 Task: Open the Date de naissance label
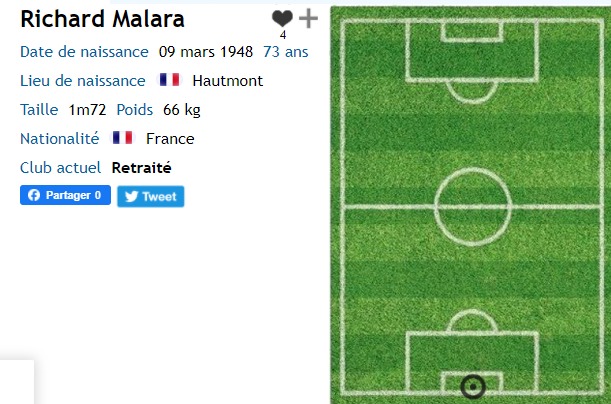pyautogui.click(x=84, y=52)
